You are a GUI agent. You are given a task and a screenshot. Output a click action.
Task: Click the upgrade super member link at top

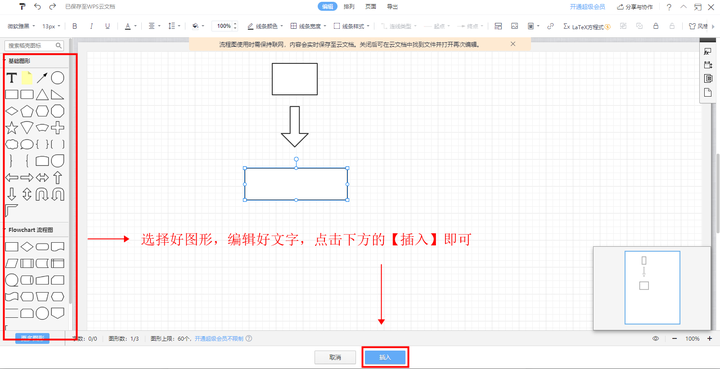[587, 7]
